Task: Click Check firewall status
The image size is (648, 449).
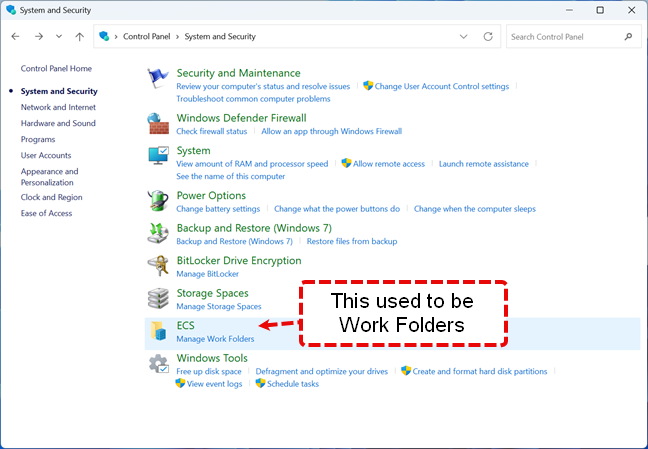Action: [x=212, y=131]
